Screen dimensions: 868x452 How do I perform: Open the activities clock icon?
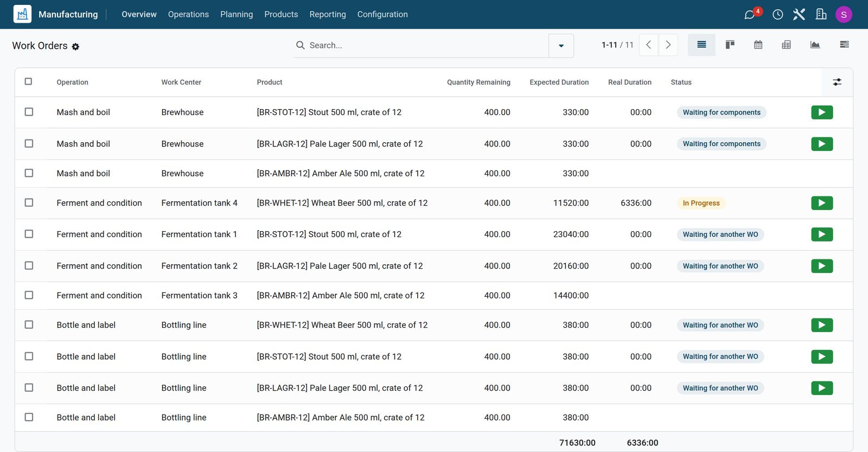coord(777,15)
